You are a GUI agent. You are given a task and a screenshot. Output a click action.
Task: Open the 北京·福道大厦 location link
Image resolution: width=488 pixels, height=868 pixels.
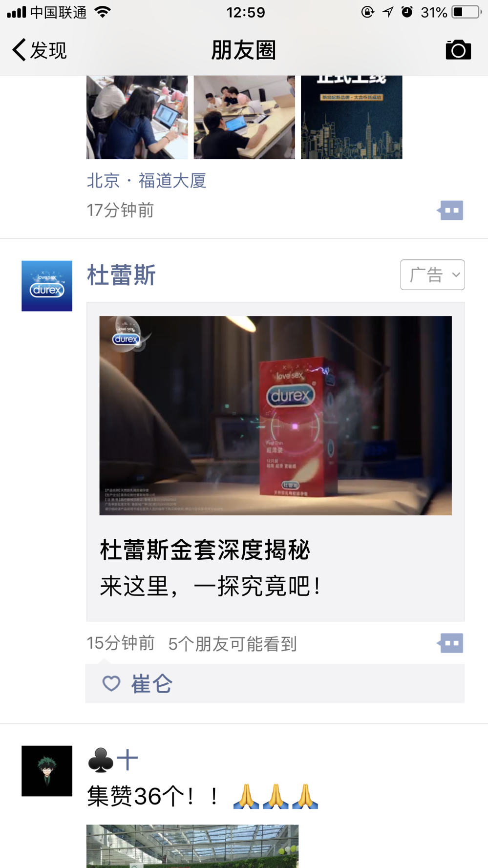click(x=147, y=181)
